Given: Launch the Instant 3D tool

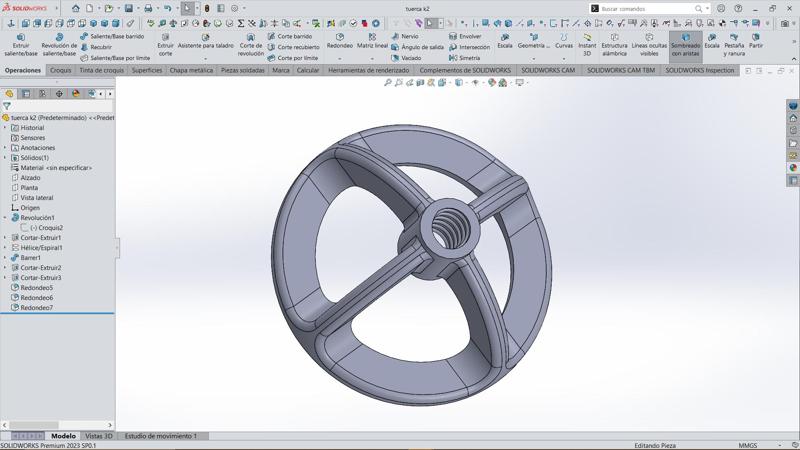Looking at the screenshot, I should (x=587, y=45).
